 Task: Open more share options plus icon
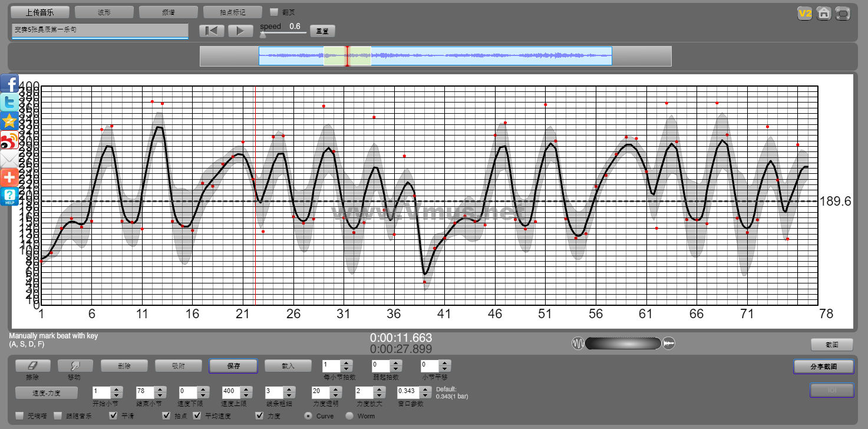pos(9,178)
